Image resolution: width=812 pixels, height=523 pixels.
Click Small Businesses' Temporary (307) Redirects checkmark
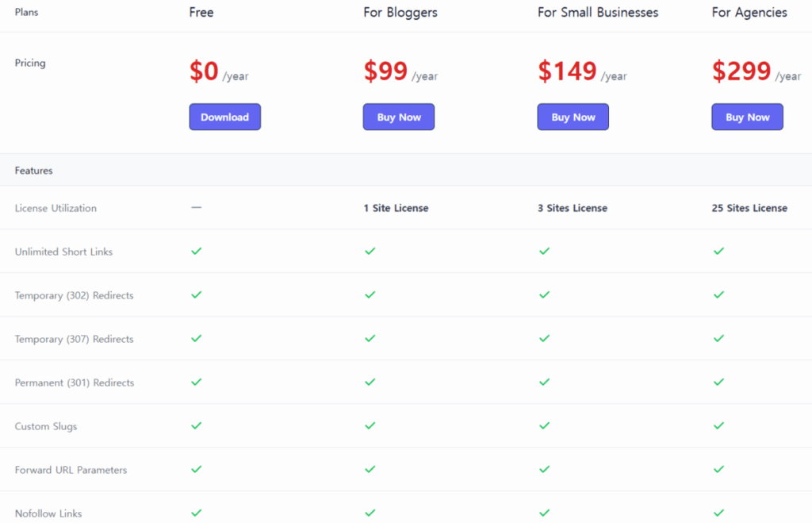tap(544, 338)
